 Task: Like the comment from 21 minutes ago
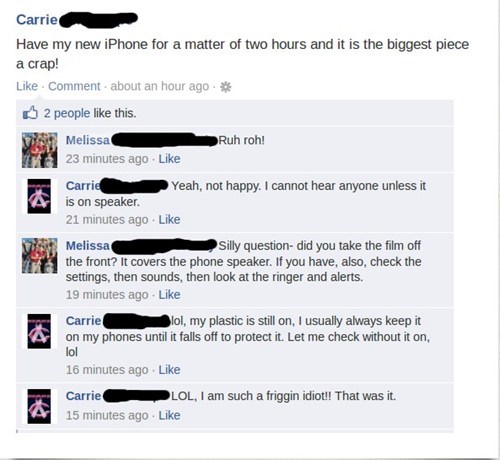tap(169, 220)
